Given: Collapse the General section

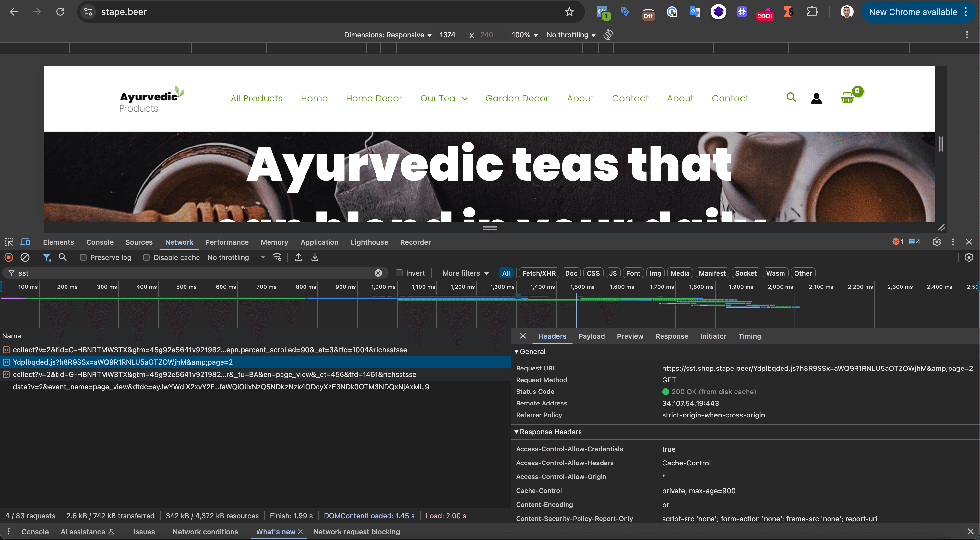Looking at the screenshot, I should (x=530, y=351).
